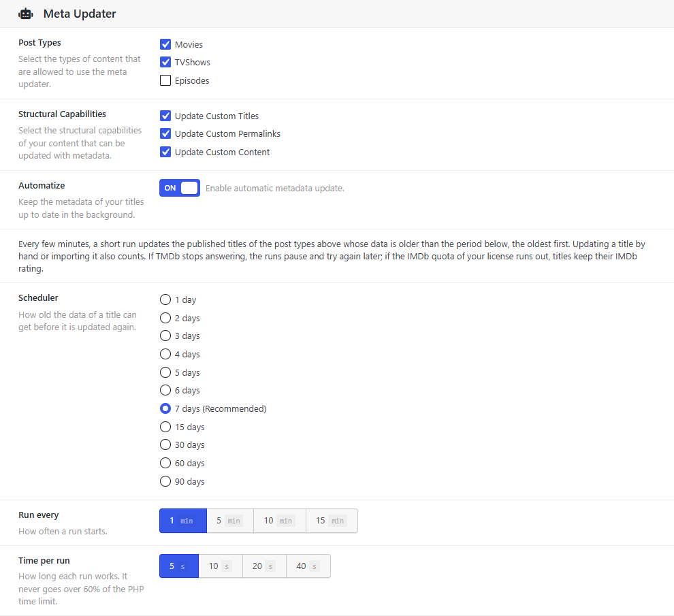Click the Automatize label
Viewport: 674px width, 616px height.
coord(42,185)
